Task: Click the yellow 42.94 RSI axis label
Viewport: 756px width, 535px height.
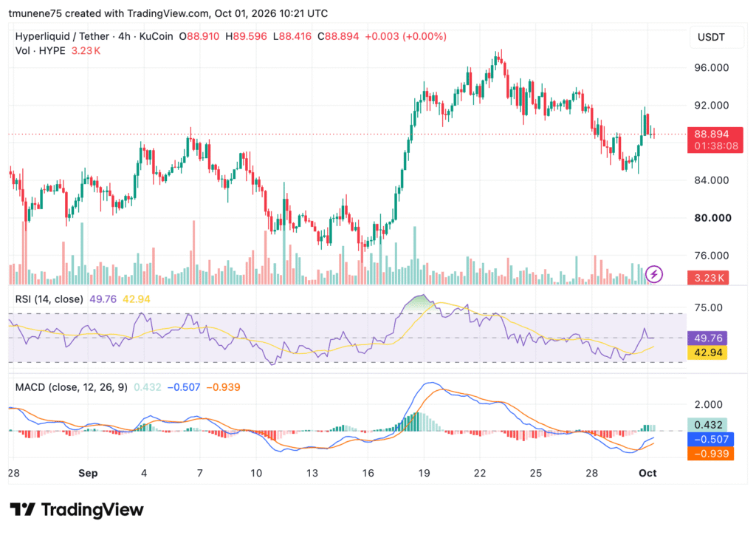Action: [x=707, y=352]
